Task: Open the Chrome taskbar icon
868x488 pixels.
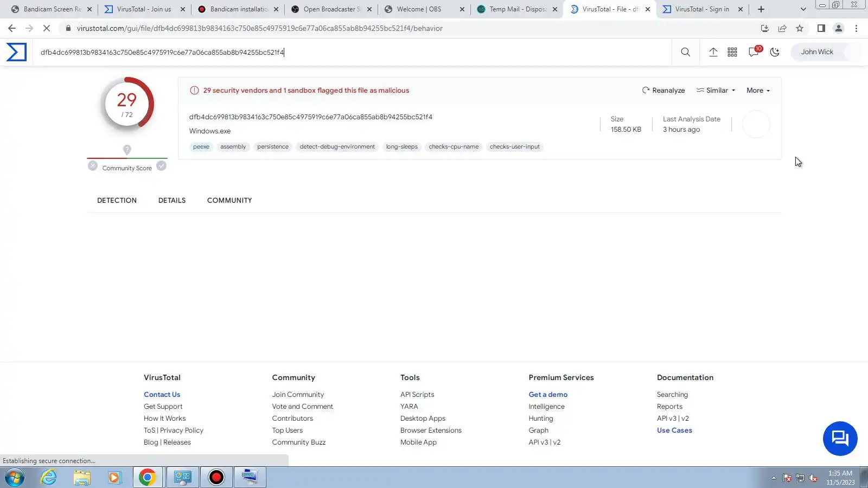Action: [147, 478]
